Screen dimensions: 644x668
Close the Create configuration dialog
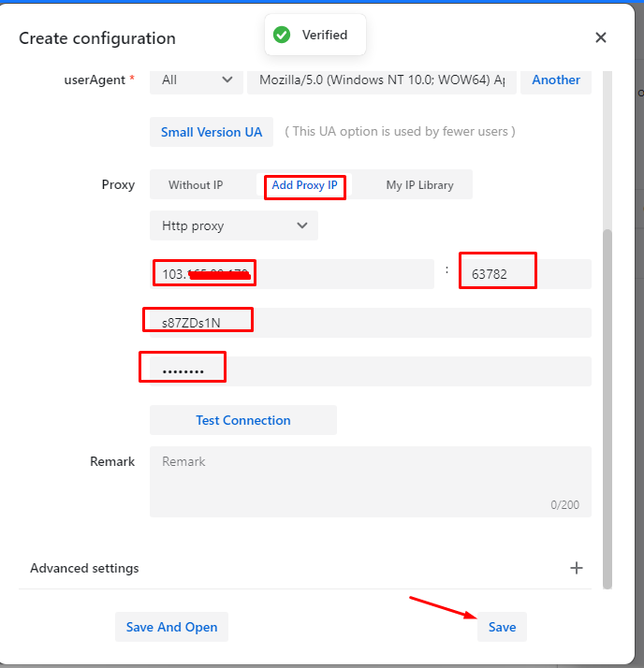tap(601, 37)
